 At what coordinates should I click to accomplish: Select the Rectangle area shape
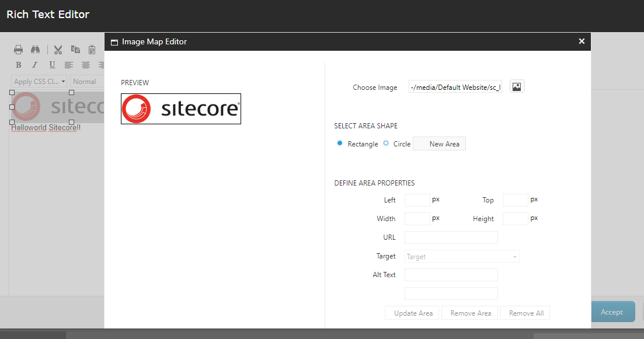340,143
